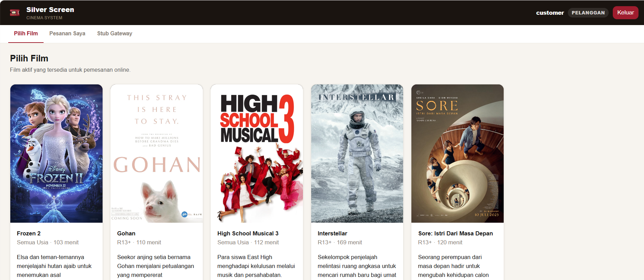The image size is (644, 280).
Task: Choose the Interstellar poster image
Action: point(357,153)
